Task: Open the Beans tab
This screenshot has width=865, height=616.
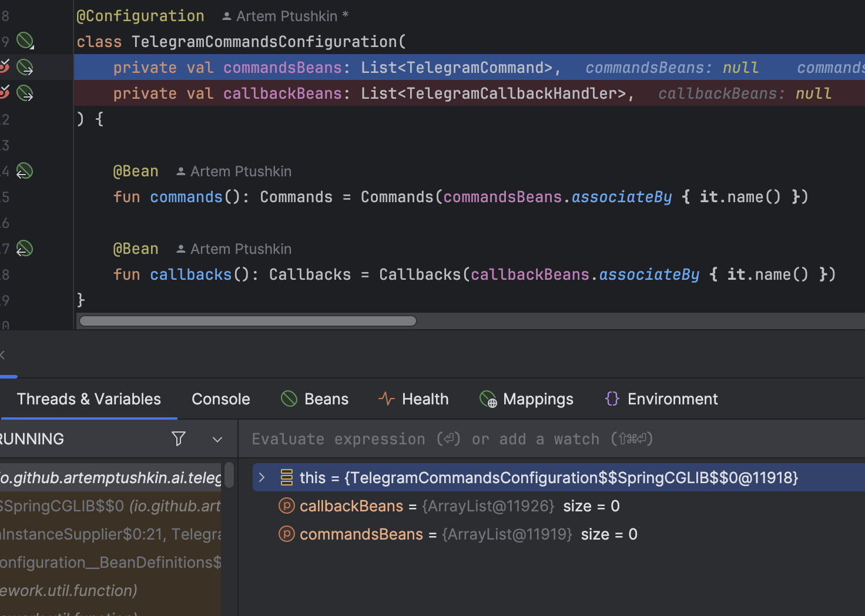Action: point(315,399)
